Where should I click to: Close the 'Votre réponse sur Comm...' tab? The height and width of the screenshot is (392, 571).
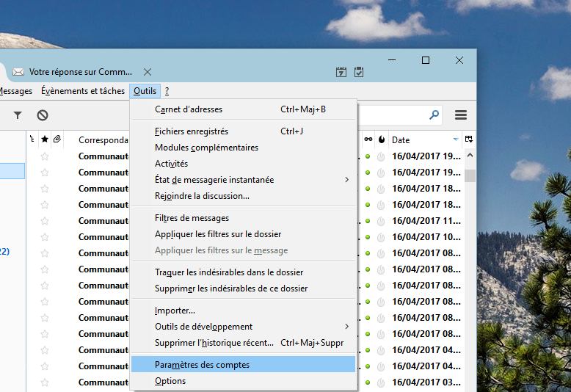[x=148, y=72]
